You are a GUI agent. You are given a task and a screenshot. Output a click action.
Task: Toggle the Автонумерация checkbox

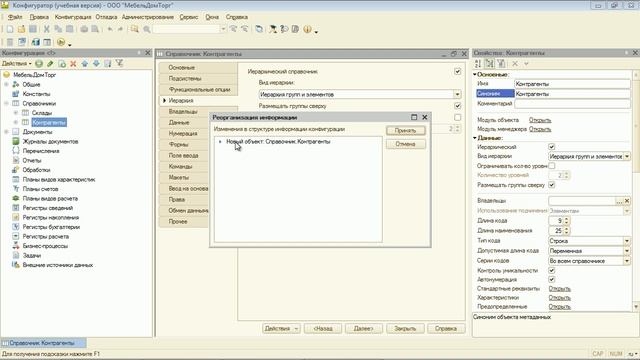[552, 280]
